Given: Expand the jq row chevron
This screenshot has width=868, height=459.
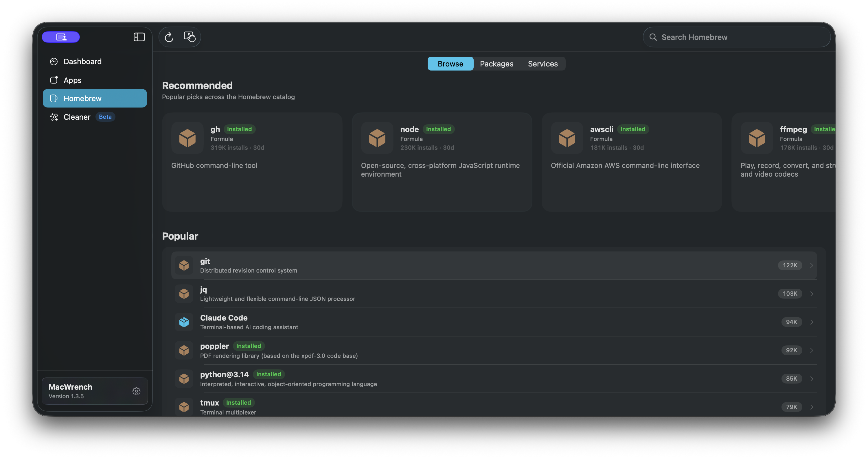Looking at the screenshot, I should (812, 294).
